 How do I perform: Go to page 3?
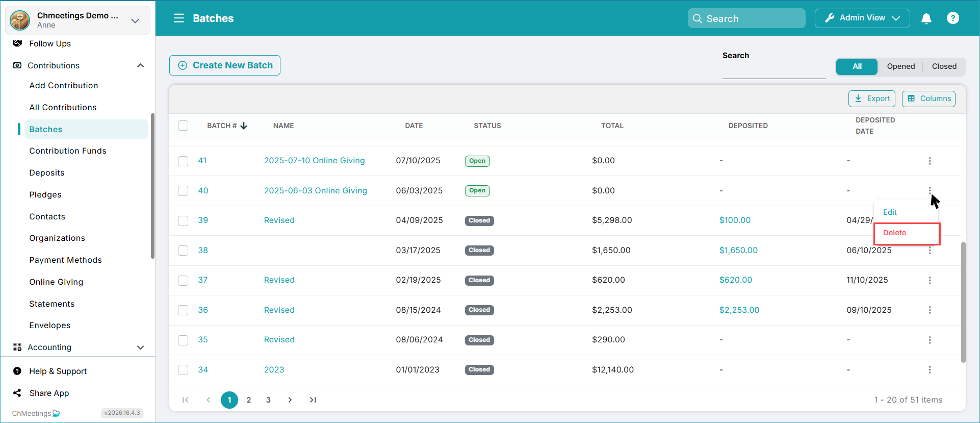pyautogui.click(x=268, y=400)
